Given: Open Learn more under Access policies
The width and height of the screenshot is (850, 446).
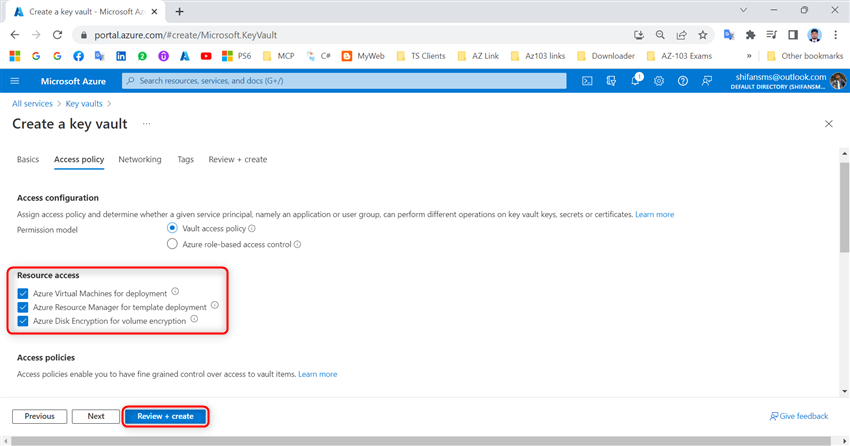Looking at the screenshot, I should coord(318,374).
